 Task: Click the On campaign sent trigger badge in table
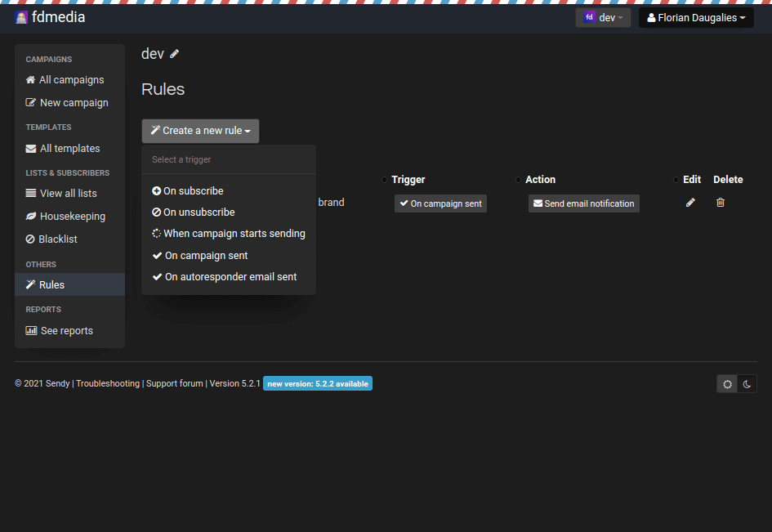click(440, 203)
